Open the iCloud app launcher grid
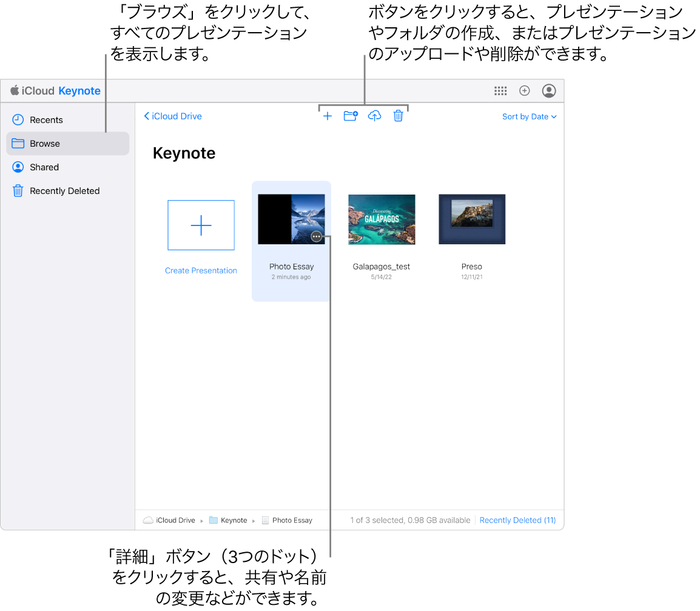This screenshot has height=611, width=700. [500, 91]
